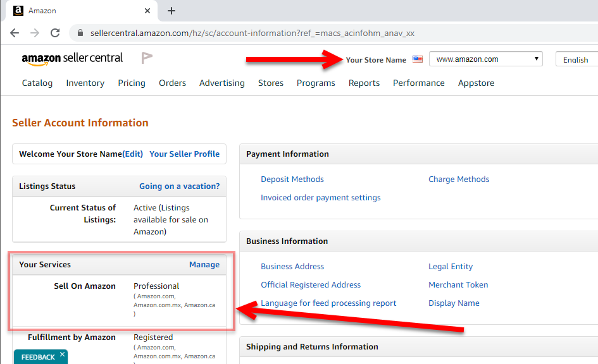Open a new browser tab with the plus icon
The height and width of the screenshot is (364, 598).
[171, 10]
